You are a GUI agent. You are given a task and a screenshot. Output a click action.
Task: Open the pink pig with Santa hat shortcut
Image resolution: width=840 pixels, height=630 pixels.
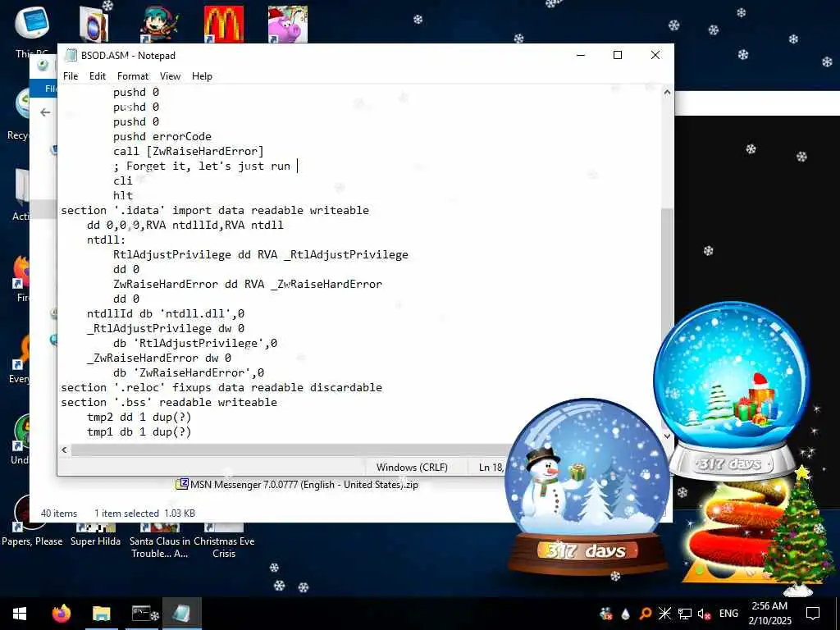[x=288, y=24]
